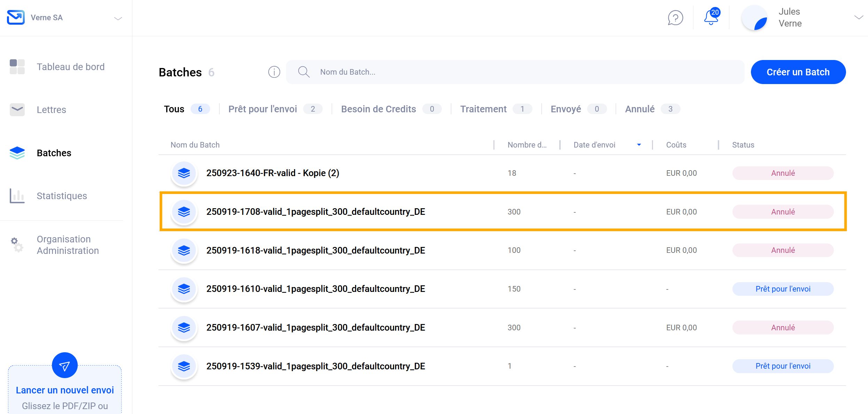The height and width of the screenshot is (414, 868).
Task: Click Prêt pour l'envoi status of the 250919-1610 batch
Action: coord(783,289)
